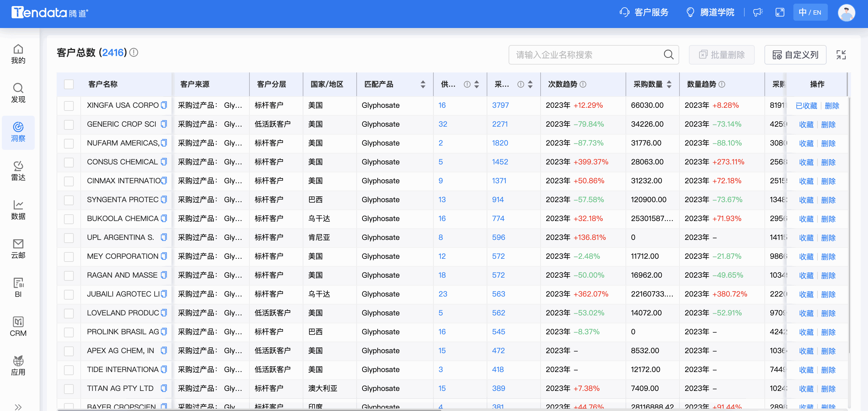
Task: 勾选表头的全选复选框
Action: [69, 85]
